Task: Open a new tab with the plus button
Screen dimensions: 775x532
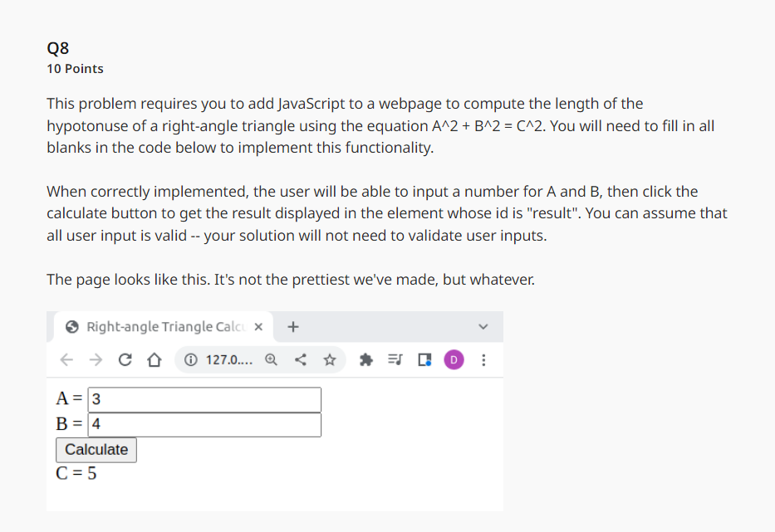Action: click(x=292, y=326)
